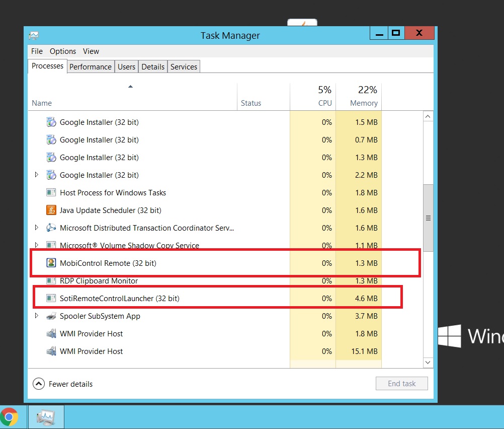Sort processes by Memory column header

click(363, 103)
